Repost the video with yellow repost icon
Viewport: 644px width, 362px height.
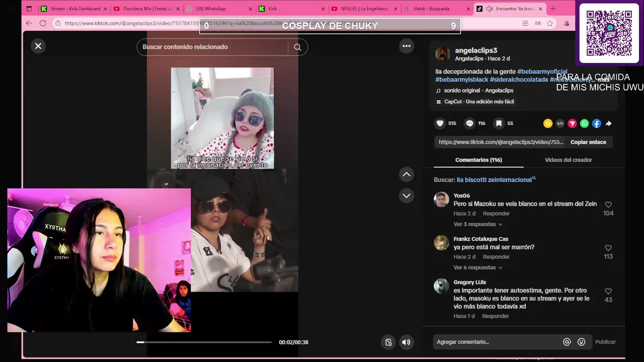point(548,123)
